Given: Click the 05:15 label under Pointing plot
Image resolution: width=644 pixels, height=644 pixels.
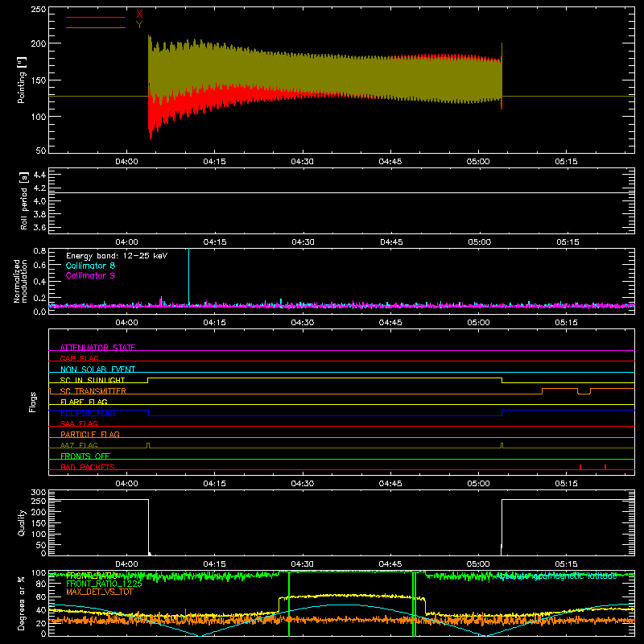Looking at the screenshot, I should point(566,162).
